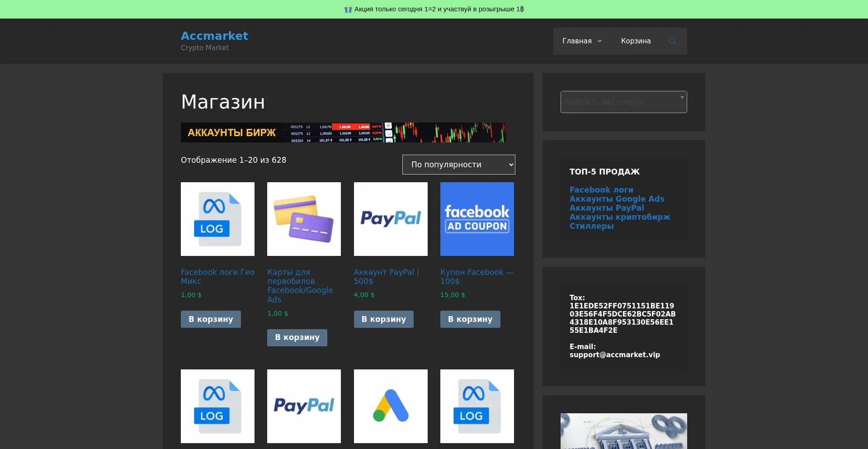Image resolution: width=868 pixels, height=449 pixels.
Task: Open the last second-row Meta LOG product image
Action: pos(477,406)
